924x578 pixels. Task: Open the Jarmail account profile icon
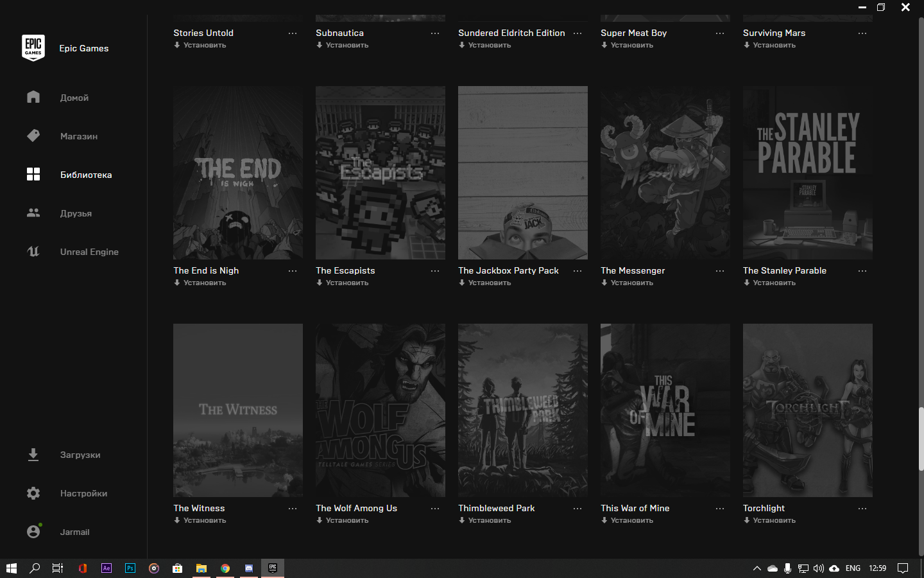click(33, 532)
